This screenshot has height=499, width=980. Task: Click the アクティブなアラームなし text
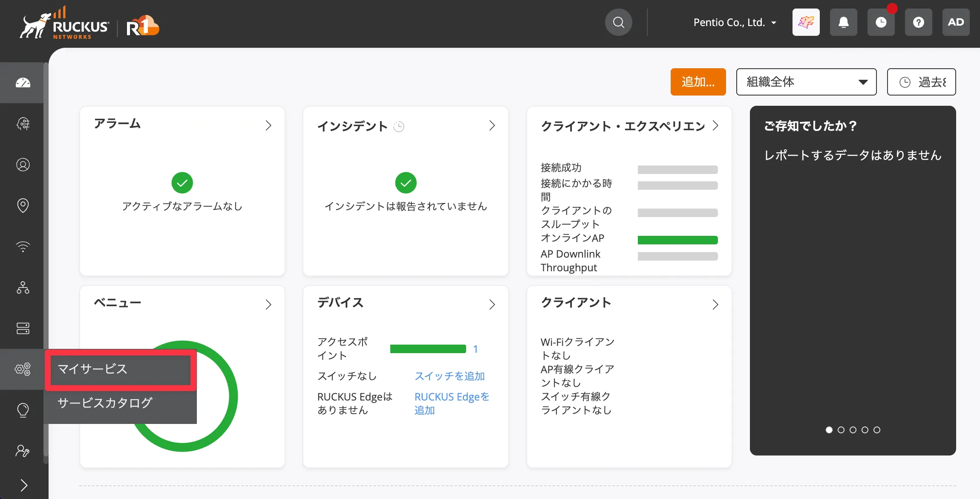[182, 206]
